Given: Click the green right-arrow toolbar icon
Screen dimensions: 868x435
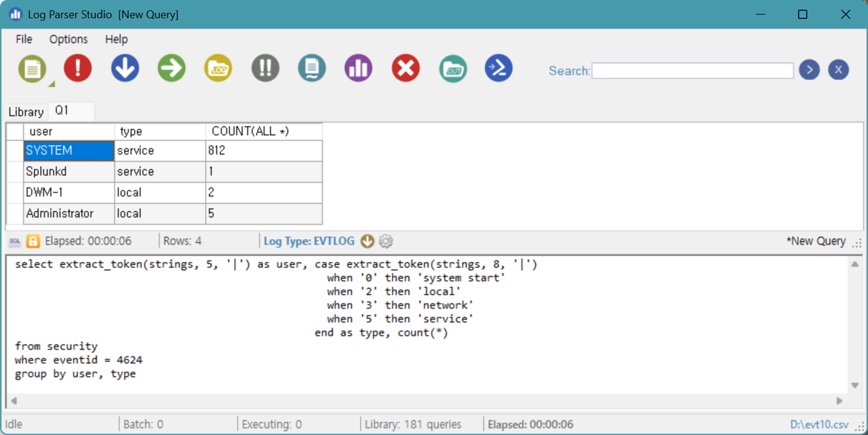Looking at the screenshot, I should point(172,69).
